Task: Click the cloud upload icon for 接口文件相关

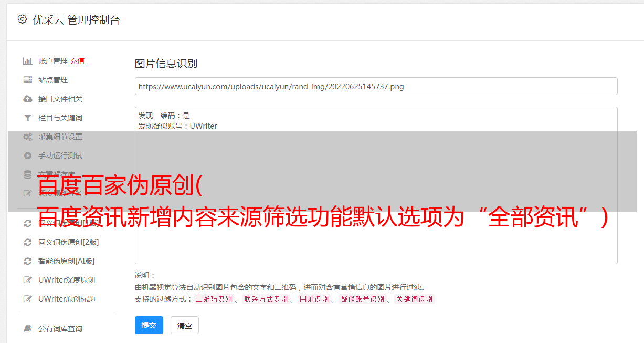Action: [28, 99]
